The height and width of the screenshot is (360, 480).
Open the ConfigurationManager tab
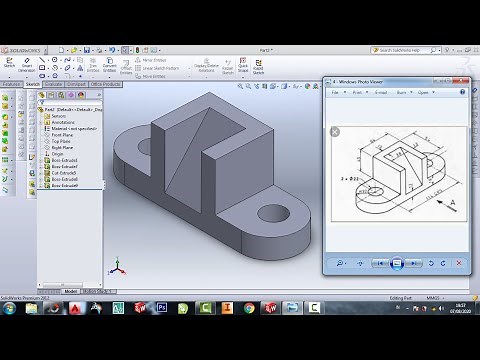pyautogui.click(x=61, y=95)
